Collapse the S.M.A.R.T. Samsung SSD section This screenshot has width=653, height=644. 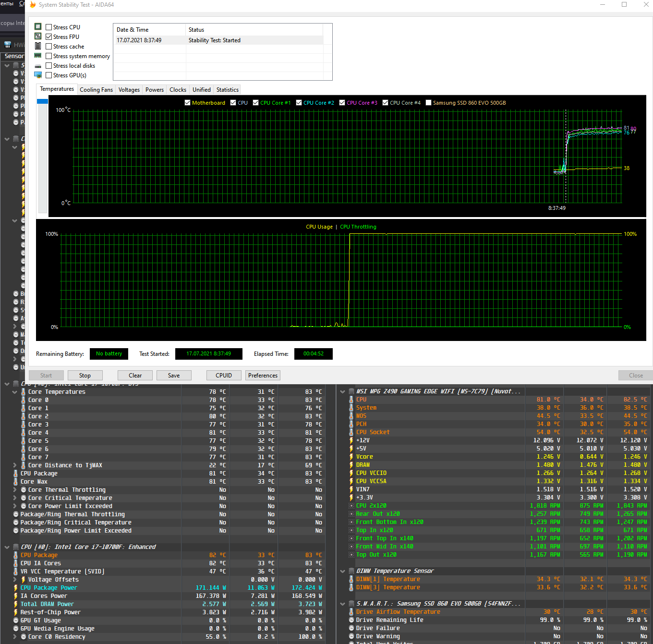tap(343, 604)
